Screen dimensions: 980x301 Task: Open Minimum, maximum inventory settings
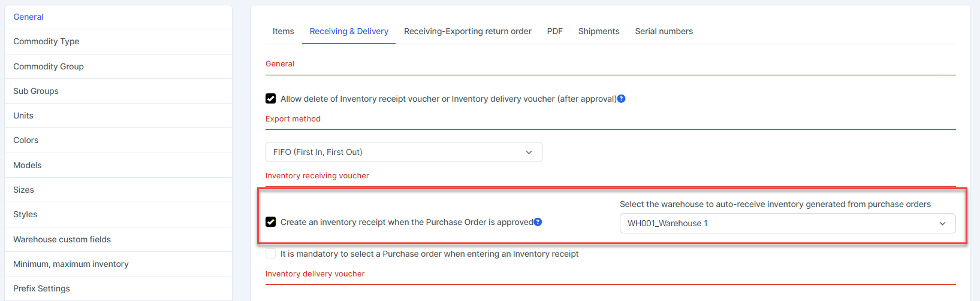pos(71,264)
